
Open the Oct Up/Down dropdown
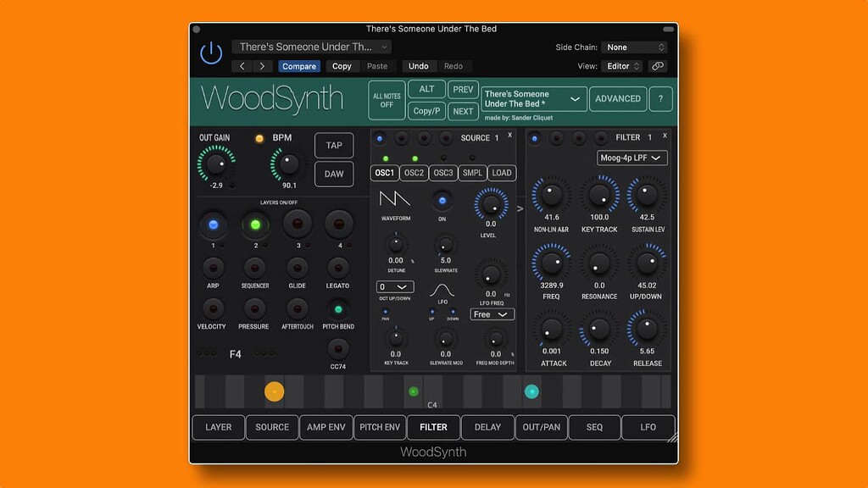395,286
